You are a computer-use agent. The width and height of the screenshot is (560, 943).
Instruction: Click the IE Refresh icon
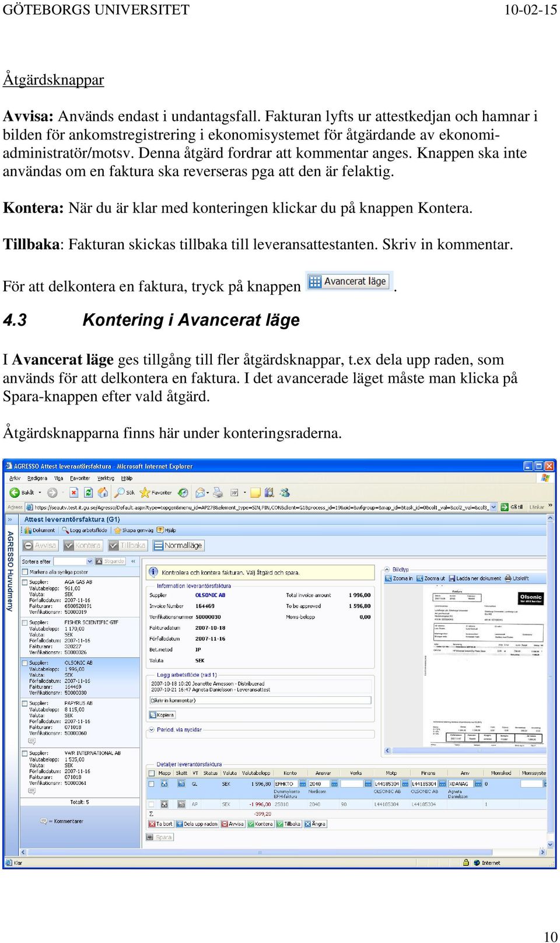click(88, 493)
